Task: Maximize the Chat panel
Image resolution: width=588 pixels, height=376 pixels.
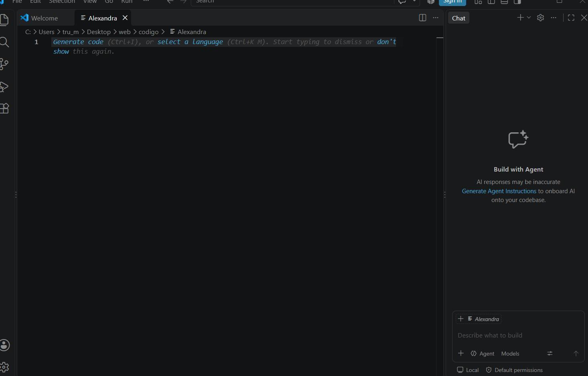Action: (571, 18)
